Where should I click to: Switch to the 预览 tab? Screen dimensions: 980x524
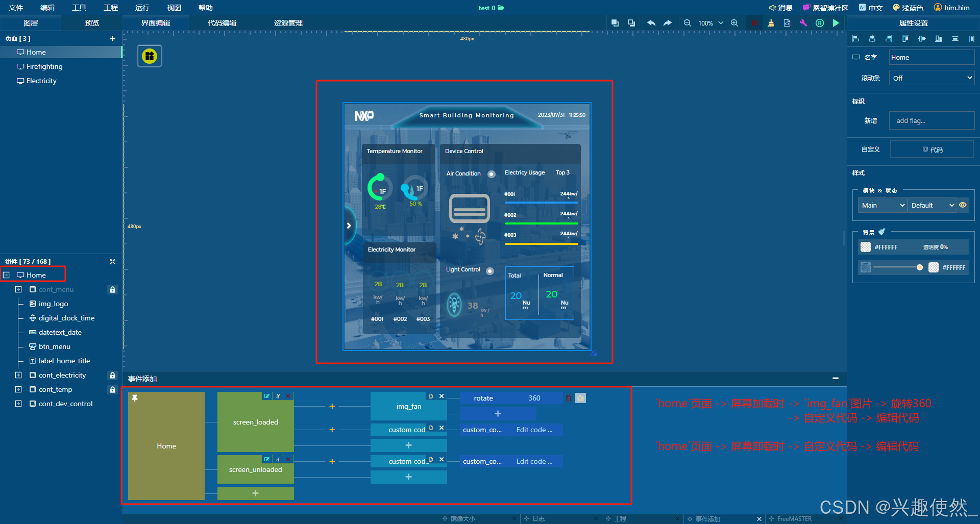(x=92, y=23)
